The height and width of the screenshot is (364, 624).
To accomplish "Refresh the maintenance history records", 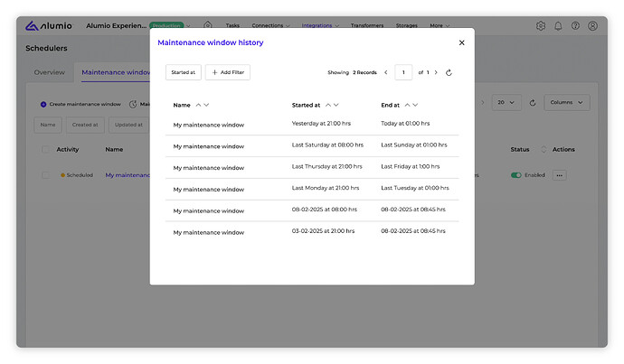I will click(449, 72).
